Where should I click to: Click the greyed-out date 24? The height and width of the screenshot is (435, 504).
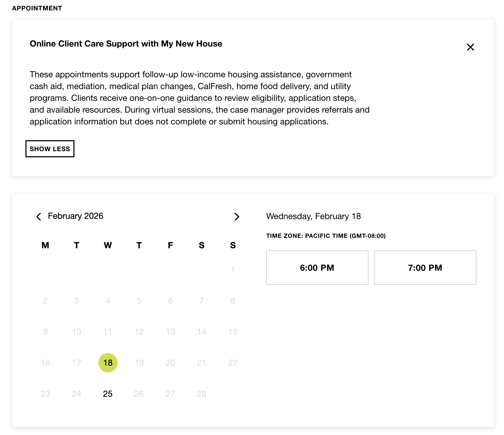click(76, 394)
